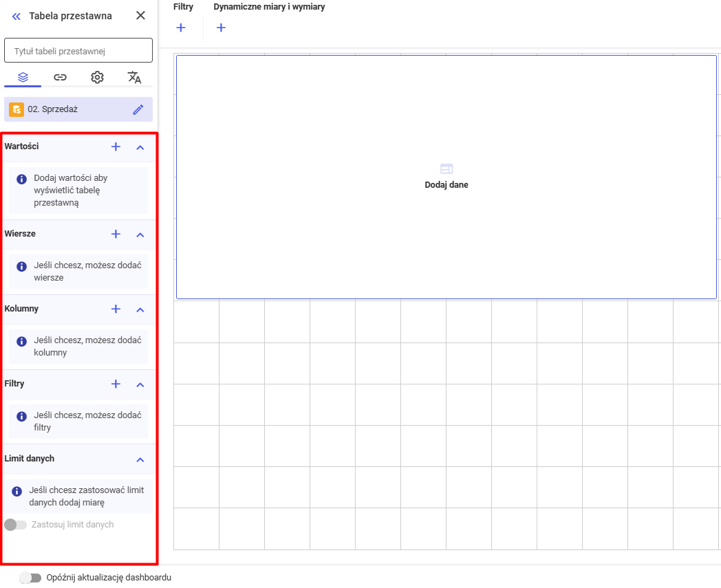
Task: Click the Wiersze section header
Action: pyautogui.click(x=20, y=234)
